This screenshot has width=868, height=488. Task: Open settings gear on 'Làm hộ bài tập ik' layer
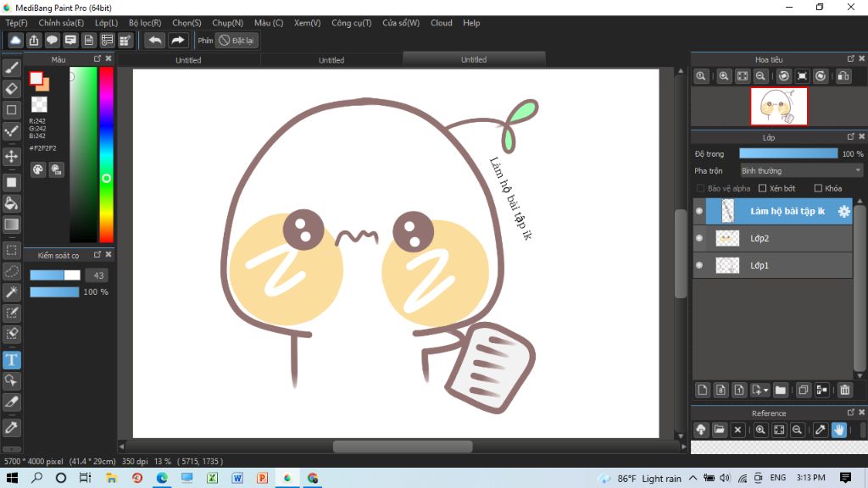pos(843,211)
